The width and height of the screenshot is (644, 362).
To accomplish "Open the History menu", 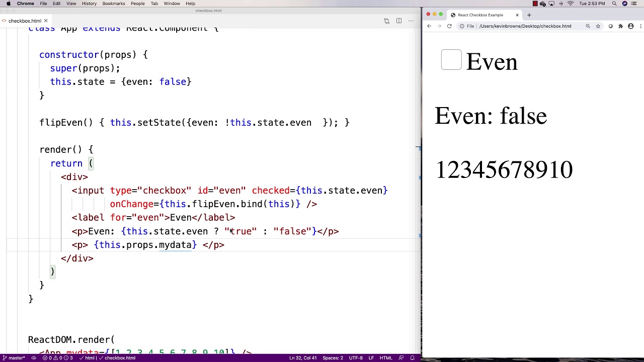I will click(89, 4).
